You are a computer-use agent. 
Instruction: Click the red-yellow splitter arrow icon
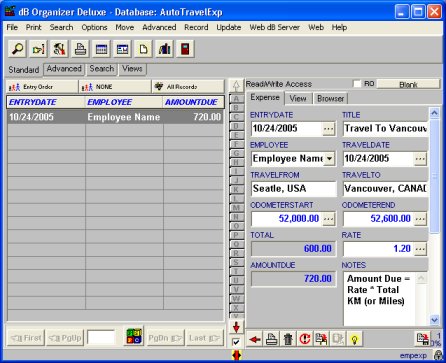point(236,356)
